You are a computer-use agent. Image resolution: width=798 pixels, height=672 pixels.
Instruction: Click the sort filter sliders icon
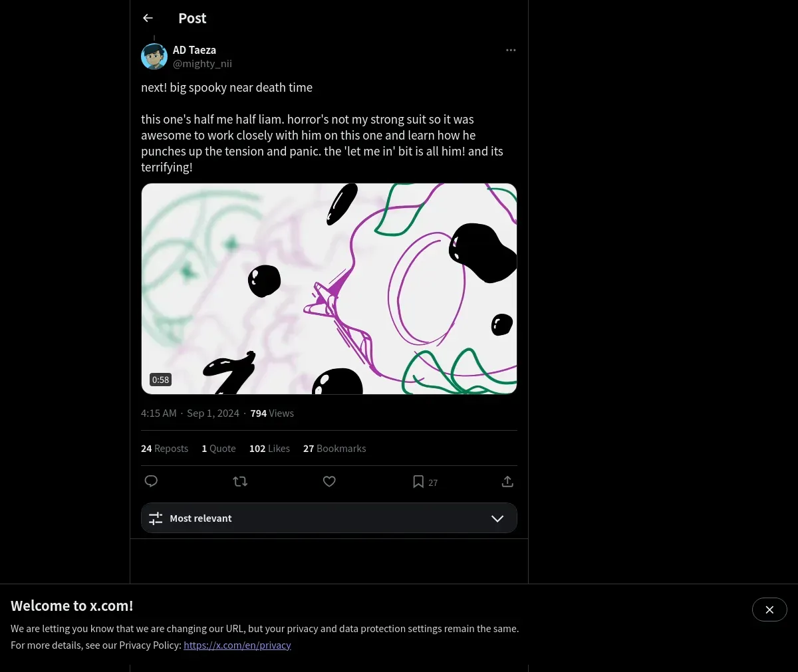156,518
